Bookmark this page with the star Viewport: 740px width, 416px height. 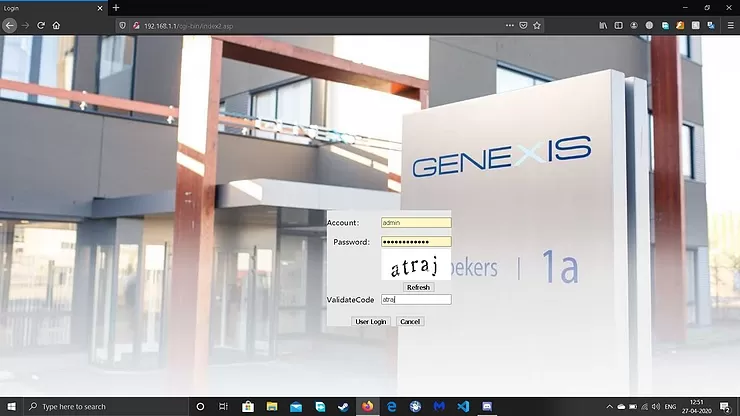pos(537,25)
